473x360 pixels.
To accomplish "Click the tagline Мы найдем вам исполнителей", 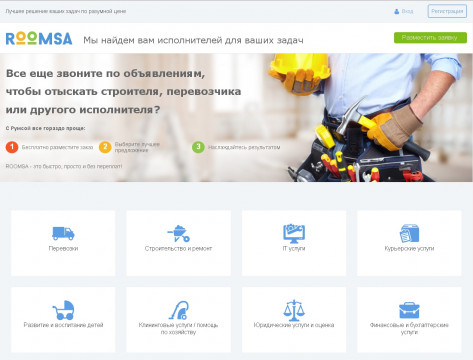I will pyautogui.click(x=193, y=40).
